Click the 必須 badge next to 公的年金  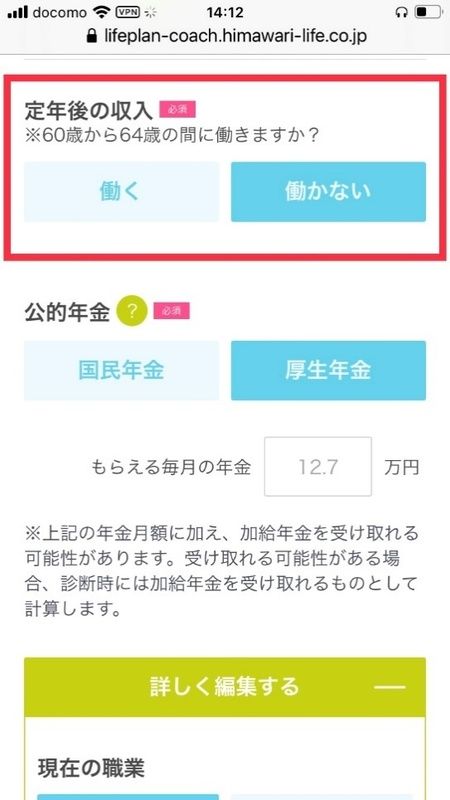171,311
